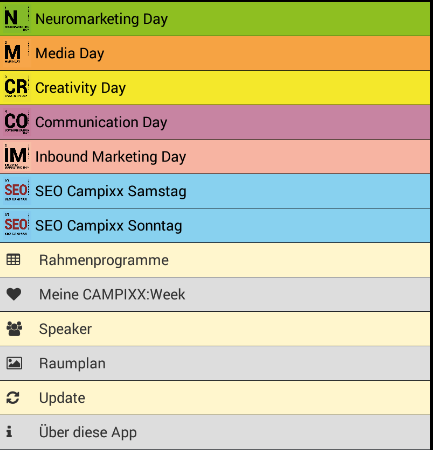This screenshot has width=433, height=450.
Task: Tap the SEO logo beside Samstag
Action: click(x=17, y=191)
